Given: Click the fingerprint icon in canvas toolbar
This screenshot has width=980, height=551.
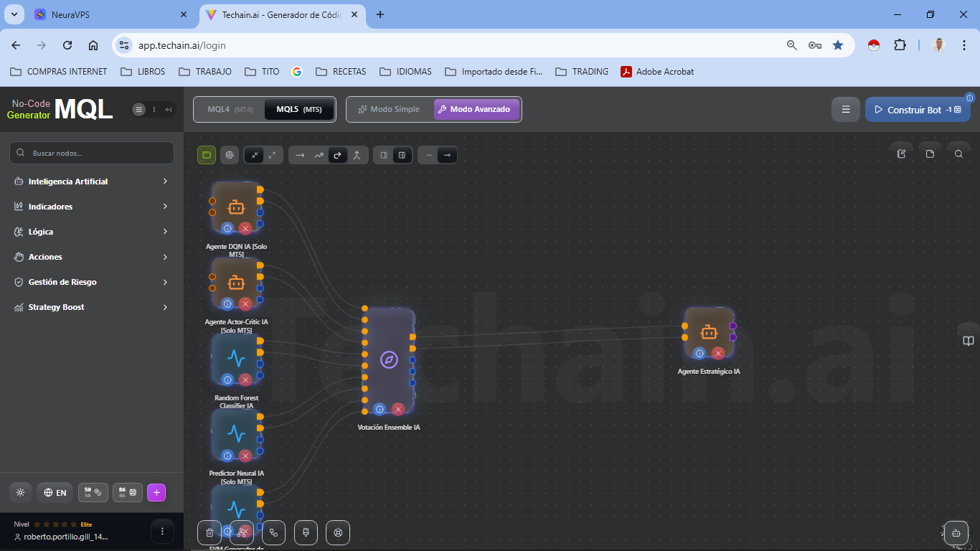Looking at the screenshot, I should 230,155.
